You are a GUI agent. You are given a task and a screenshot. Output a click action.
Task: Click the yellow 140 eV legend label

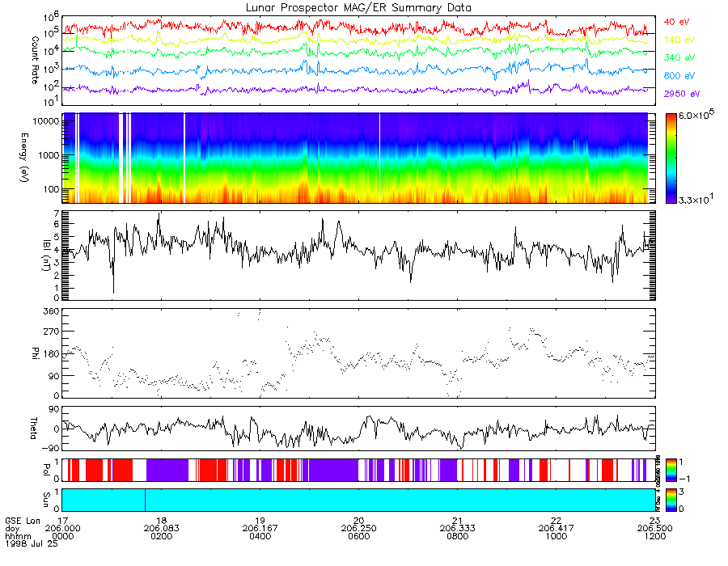click(679, 40)
